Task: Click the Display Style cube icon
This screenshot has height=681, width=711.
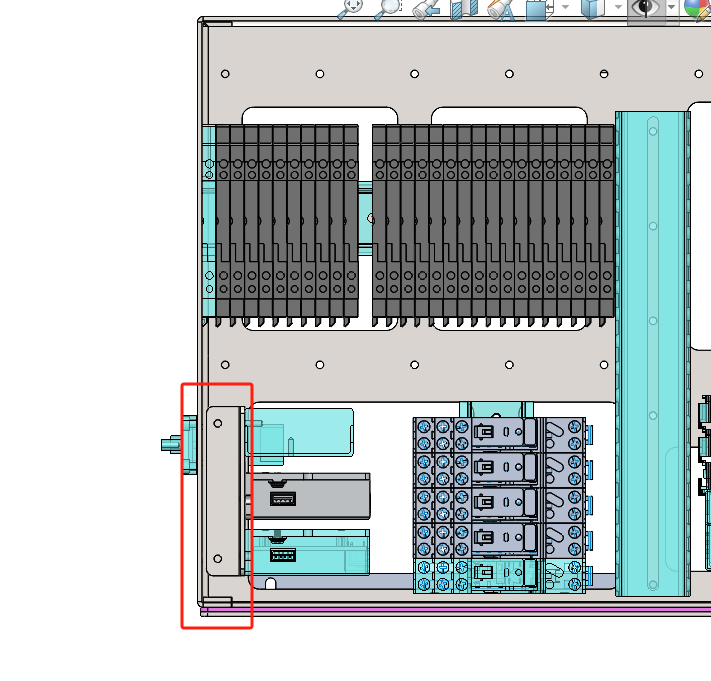Action: tap(593, 8)
